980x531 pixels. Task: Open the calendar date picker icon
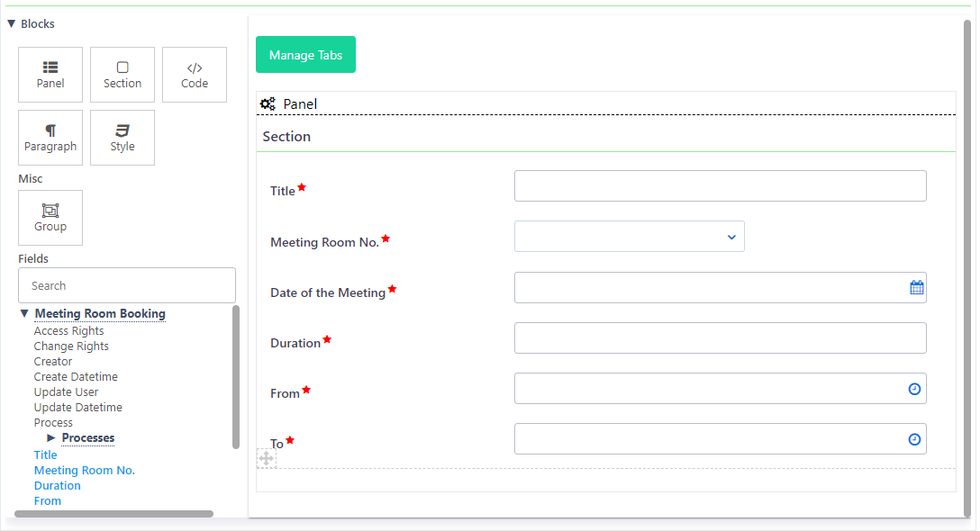tap(916, 288)
